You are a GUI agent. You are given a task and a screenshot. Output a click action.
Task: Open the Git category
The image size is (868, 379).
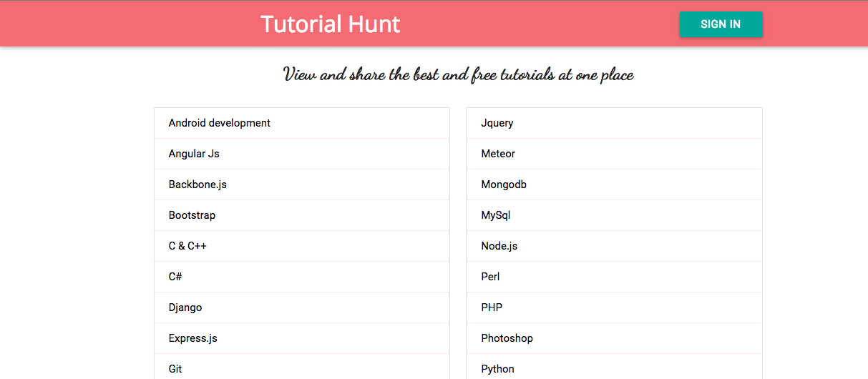[302, 367]
